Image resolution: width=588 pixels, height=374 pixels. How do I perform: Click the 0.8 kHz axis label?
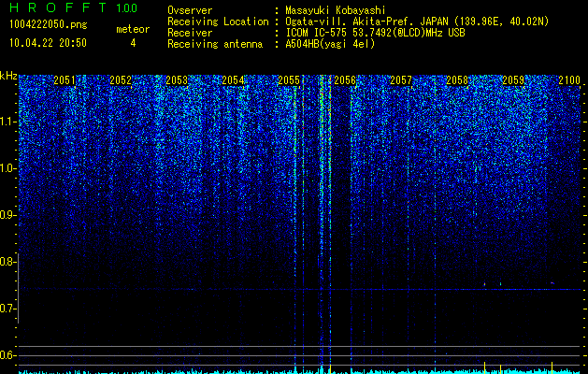point(7,262)
